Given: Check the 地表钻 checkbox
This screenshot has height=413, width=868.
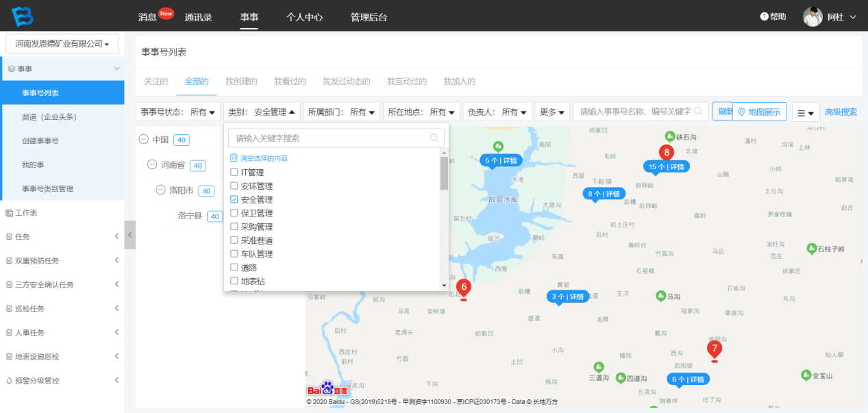Looking at the screenshot, I should (234, 281).
